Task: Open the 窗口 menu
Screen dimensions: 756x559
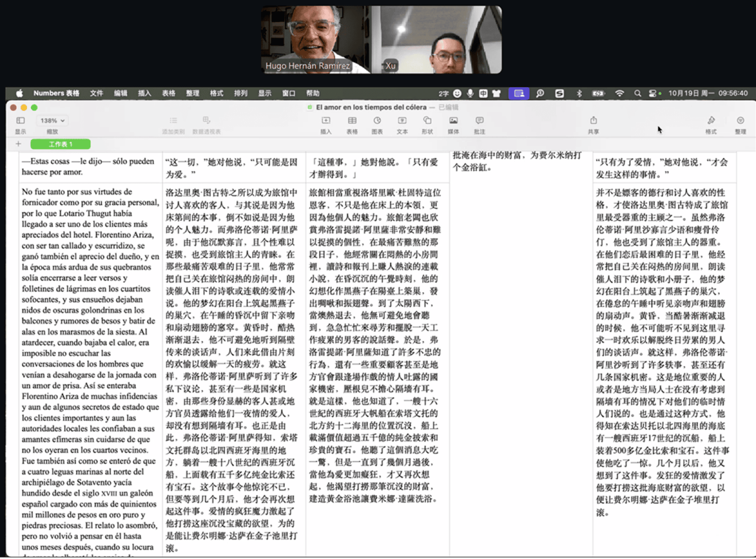Action: pyautogui.click(x=289, y=93)
